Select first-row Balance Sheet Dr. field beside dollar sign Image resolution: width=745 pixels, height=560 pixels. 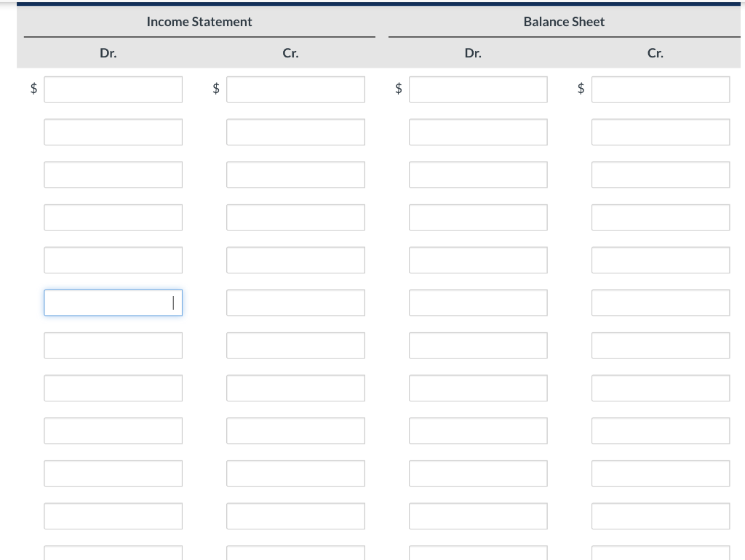[478, 89]
